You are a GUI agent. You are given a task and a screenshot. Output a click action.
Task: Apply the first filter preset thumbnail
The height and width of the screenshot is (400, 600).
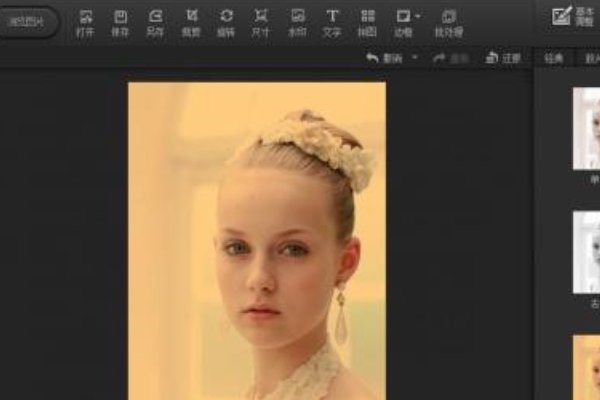click(586, 128)
